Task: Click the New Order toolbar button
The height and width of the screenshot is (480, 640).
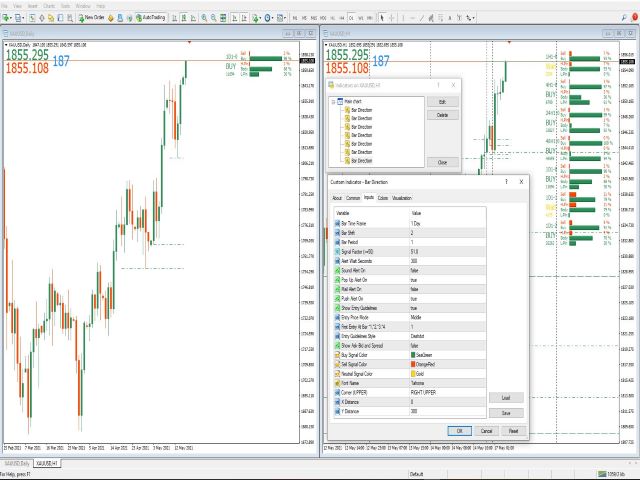Action: tap(93, 18)
